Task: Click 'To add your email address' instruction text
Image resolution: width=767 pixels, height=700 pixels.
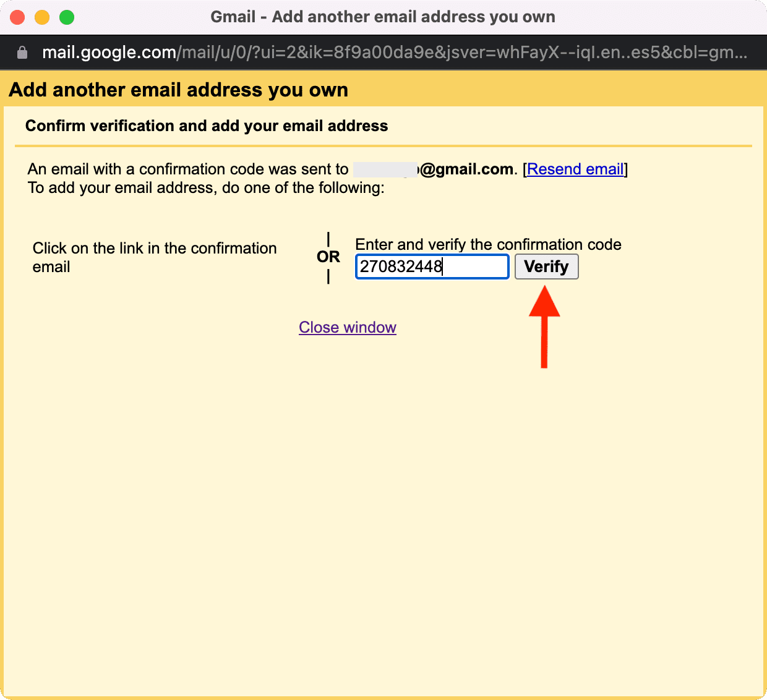Action: click(206, 187)
